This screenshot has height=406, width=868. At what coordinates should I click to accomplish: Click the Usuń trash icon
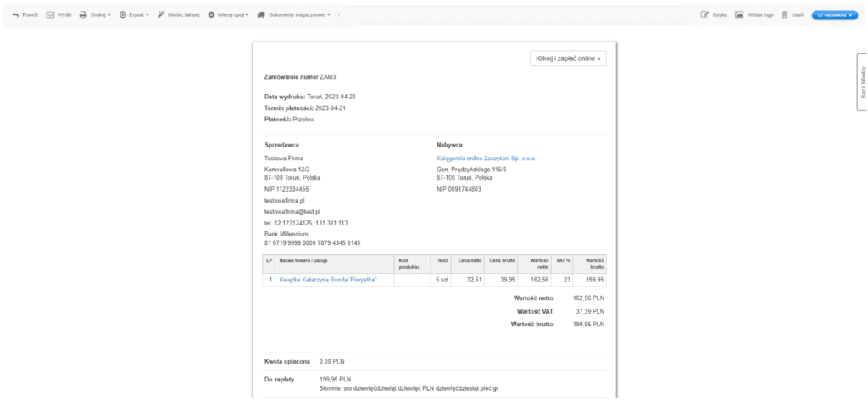[x=785, y=15]
